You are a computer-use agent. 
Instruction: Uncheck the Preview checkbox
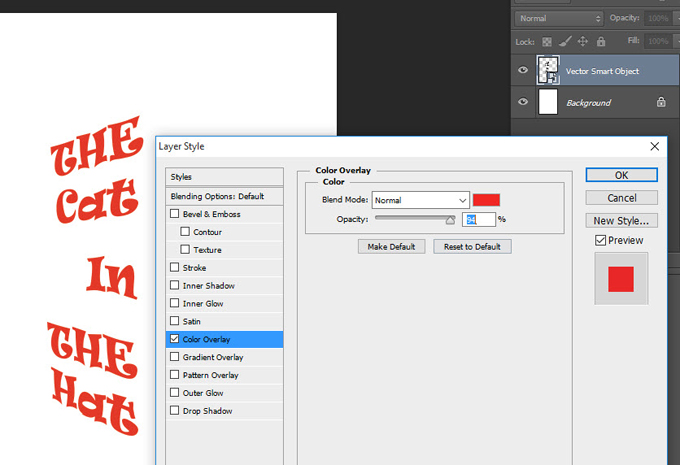point(600,240)
